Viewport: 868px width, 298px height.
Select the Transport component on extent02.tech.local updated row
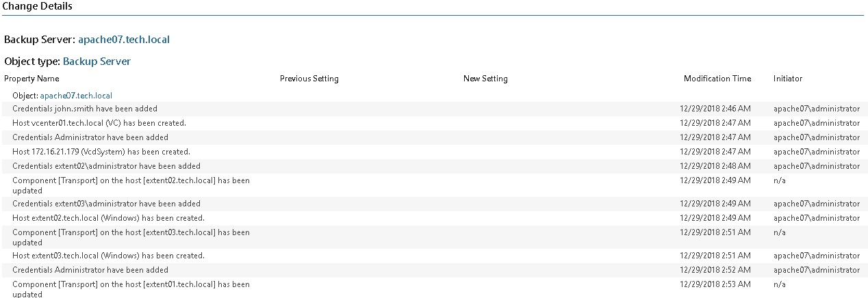pos(434,185)
